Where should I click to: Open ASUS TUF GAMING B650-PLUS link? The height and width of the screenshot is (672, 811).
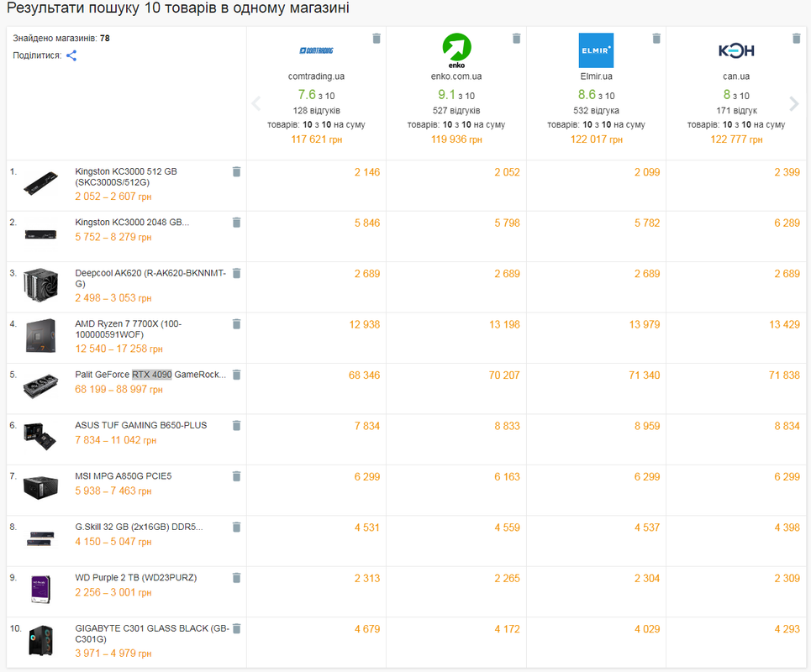click(x=140, y=425)
